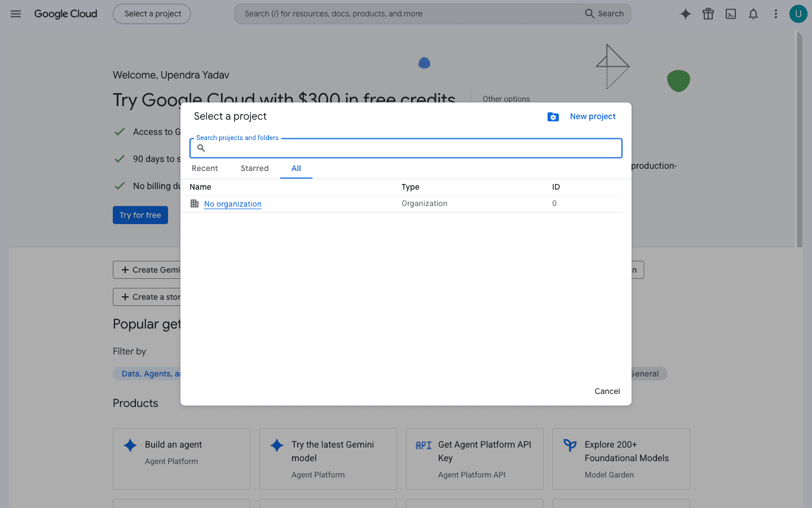Click the magnifier icon in project search

(201, 148)
